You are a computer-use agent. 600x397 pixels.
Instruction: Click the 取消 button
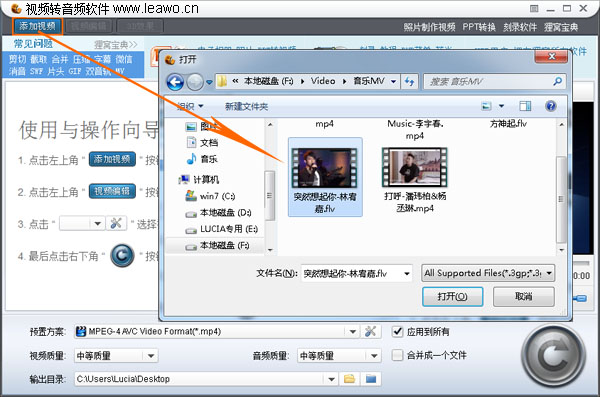click(x=523, y=297)
